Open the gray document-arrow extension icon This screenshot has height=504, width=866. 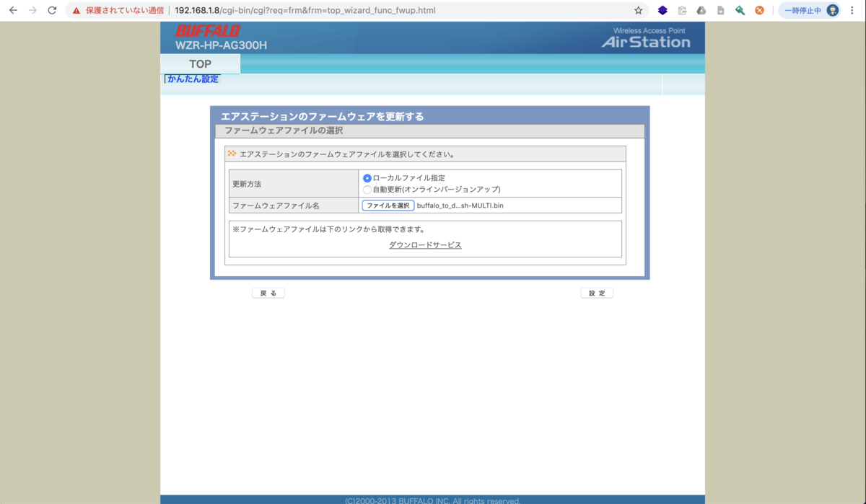point(720,11)
